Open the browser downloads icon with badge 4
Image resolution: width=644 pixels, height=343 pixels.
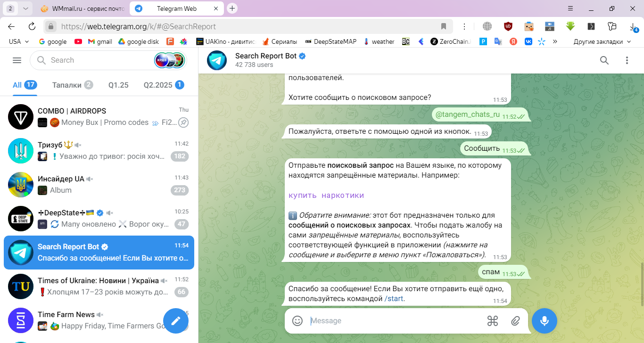(x=633, y=27)
